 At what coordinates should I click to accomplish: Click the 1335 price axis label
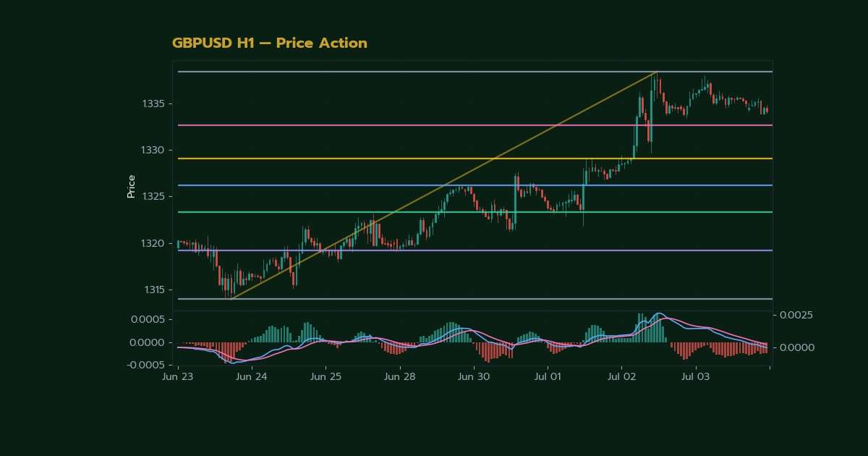coord(155,104)
